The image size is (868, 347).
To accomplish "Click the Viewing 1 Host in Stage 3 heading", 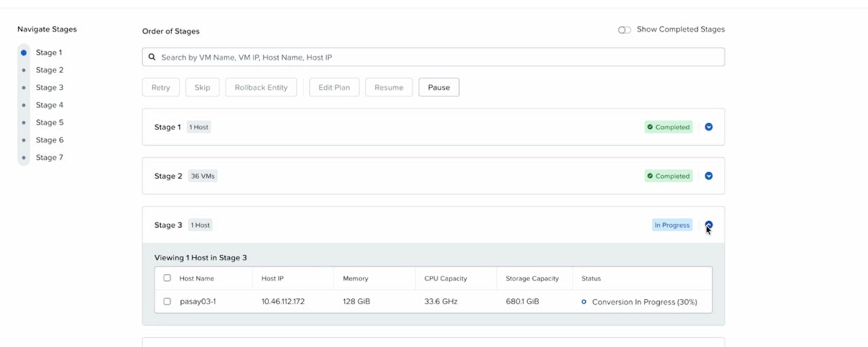I will [201, 258].
